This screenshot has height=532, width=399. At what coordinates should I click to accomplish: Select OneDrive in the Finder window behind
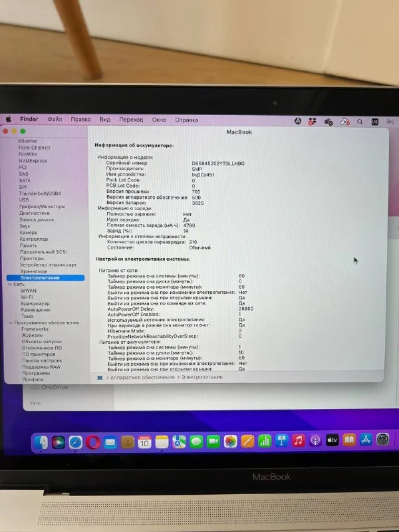coord(55,387)
